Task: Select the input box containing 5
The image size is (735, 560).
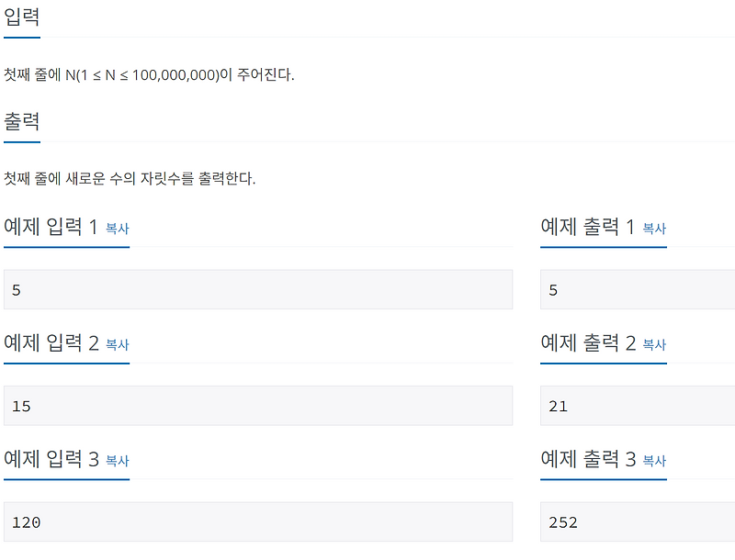Action: tap(257, 289)
